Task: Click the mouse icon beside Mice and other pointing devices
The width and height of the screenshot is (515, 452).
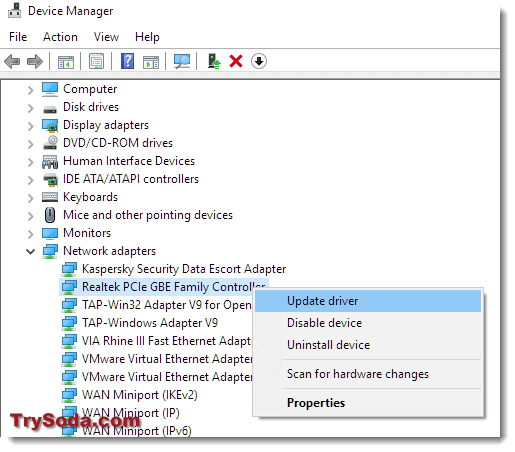Action: tap(50, 215)
